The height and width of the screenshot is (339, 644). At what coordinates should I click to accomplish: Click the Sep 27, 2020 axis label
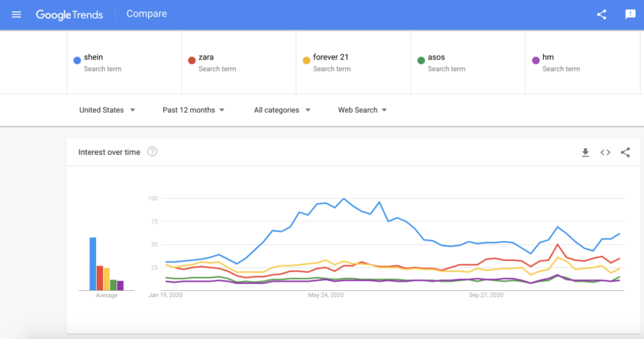coord(486,295)
